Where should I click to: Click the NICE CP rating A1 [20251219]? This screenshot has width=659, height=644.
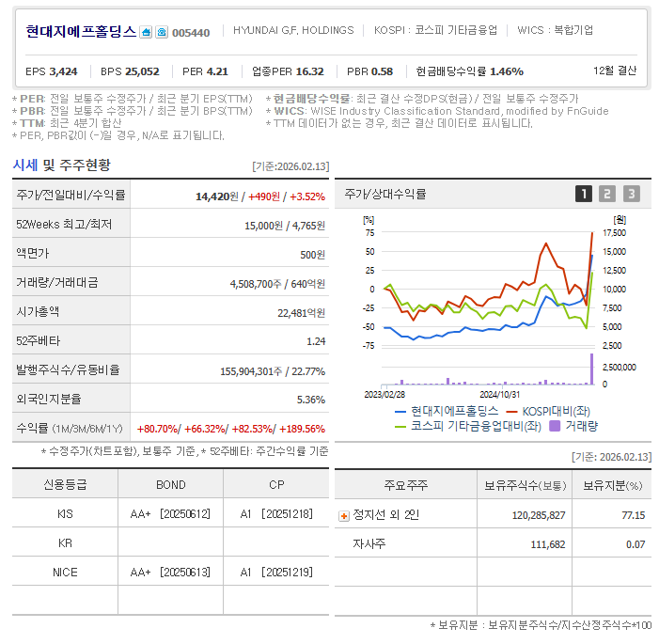[x=276, y=573]
